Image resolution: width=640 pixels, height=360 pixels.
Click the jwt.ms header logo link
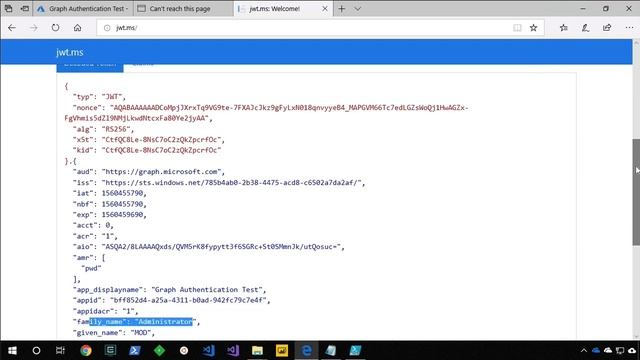(x=70, y=52)
